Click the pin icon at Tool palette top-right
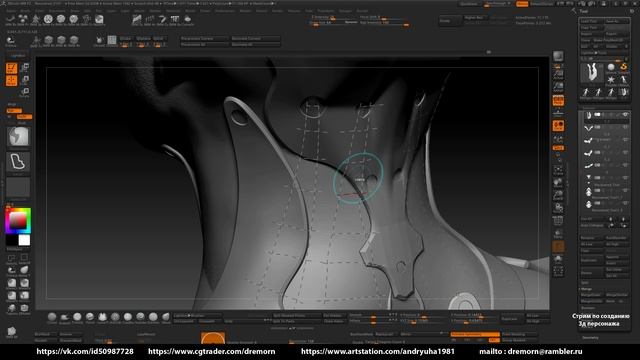The image size is (640, 360). (x=631, y=11)
